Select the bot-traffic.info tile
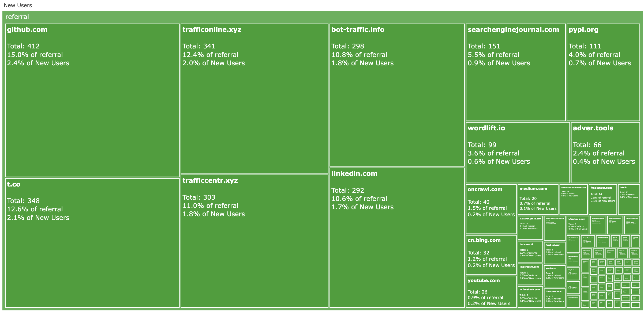The image size is (644, 312). coord(397,95)
